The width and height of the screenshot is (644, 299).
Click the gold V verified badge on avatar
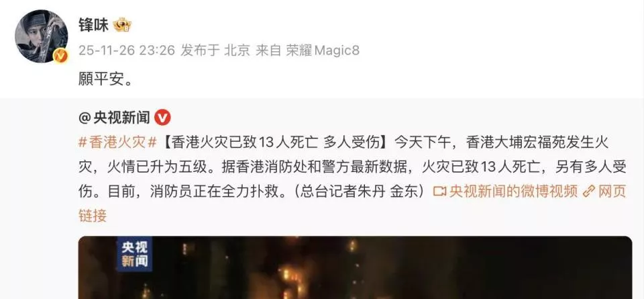click(x=60, y=54)
